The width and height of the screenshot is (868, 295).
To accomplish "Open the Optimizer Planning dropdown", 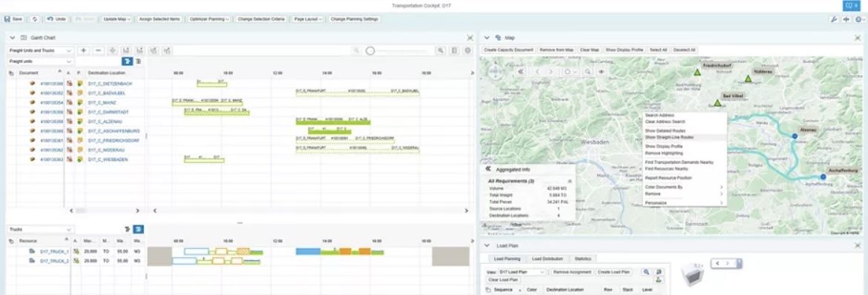I will coord(208,19).
